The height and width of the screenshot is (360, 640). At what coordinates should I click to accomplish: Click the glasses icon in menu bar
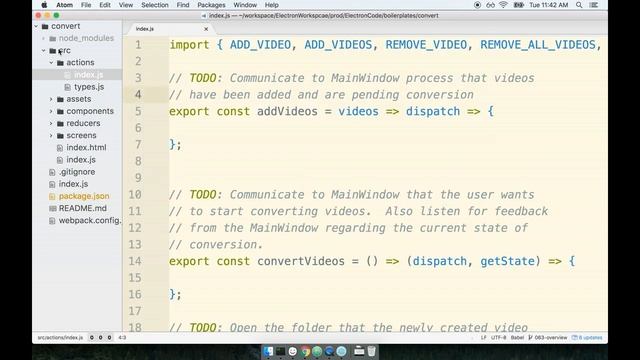point(490,5)
